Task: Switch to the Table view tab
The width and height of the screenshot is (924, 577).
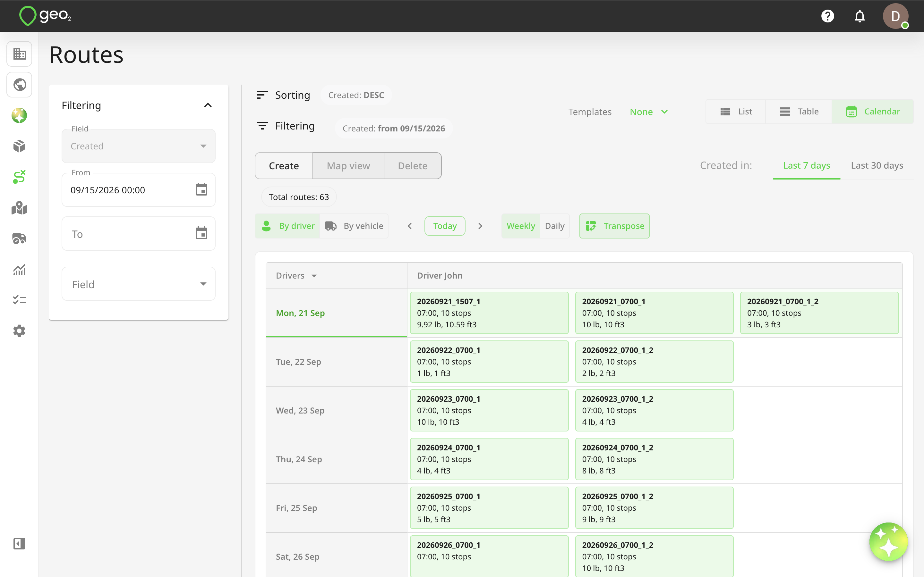Action: [x=799, y=112]
